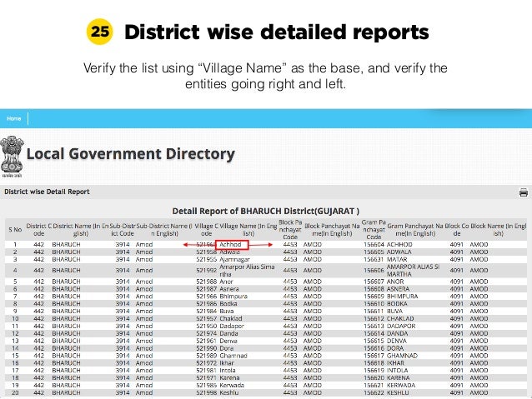This screenshot has height=399, width=532.
Task: Select village name Karena cell
Action: pyautogui.click(x=229, y=378)
